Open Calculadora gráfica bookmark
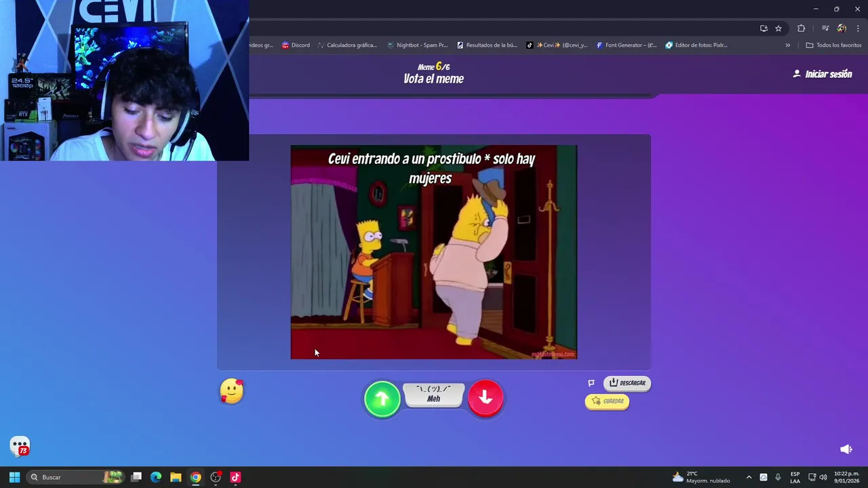This screenshot has width=868, height=488. pyautogui.click(x=347, y=45)
